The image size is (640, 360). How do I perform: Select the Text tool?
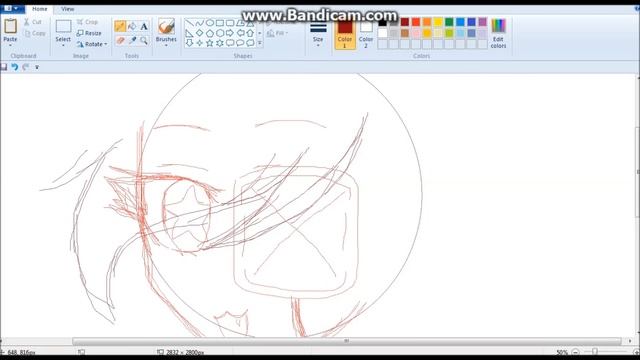click(144, 27)
